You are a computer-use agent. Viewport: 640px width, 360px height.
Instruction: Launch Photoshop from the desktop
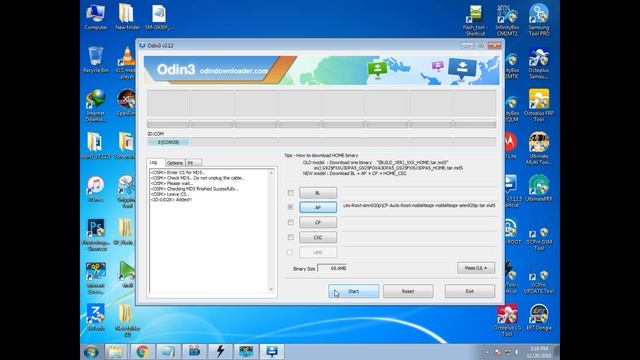tap(96, 234)
